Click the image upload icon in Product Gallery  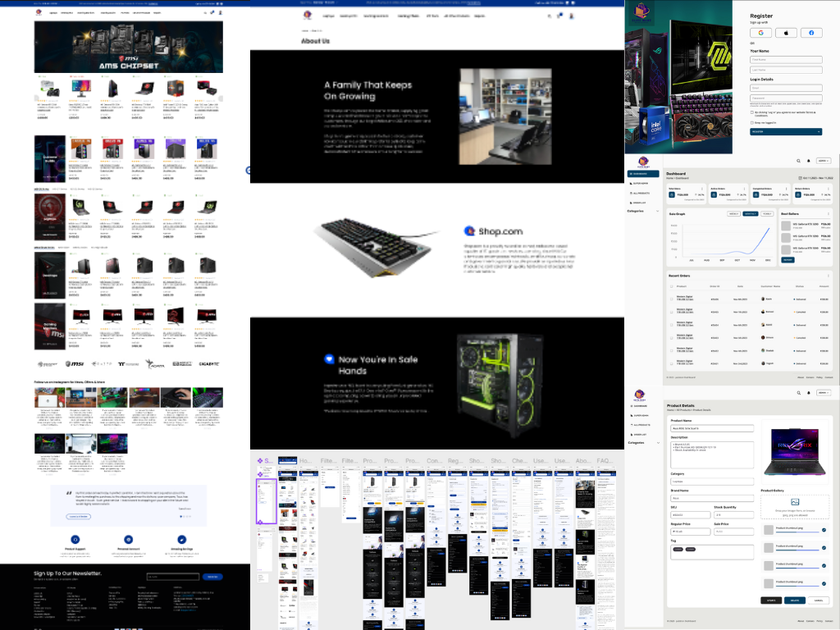tap(796, 500)
